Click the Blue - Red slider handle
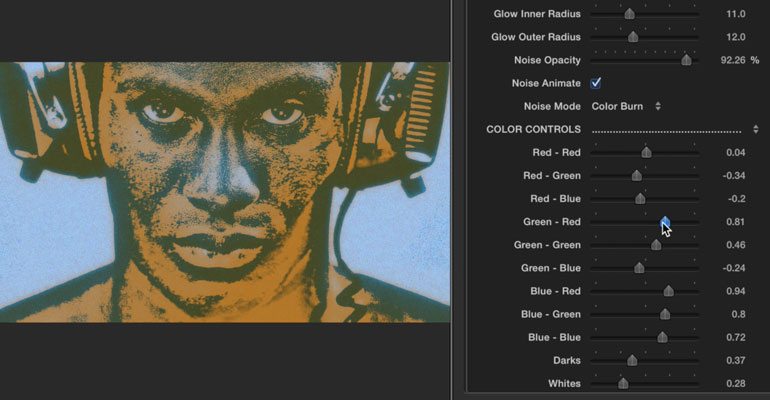770x400 pixels. 668,291
